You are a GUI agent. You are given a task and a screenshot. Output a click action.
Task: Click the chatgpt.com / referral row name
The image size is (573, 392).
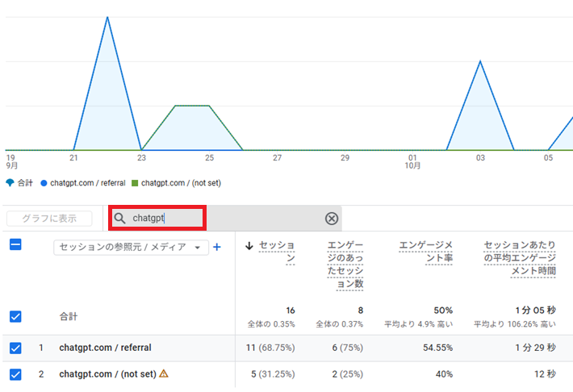[105, 348]
